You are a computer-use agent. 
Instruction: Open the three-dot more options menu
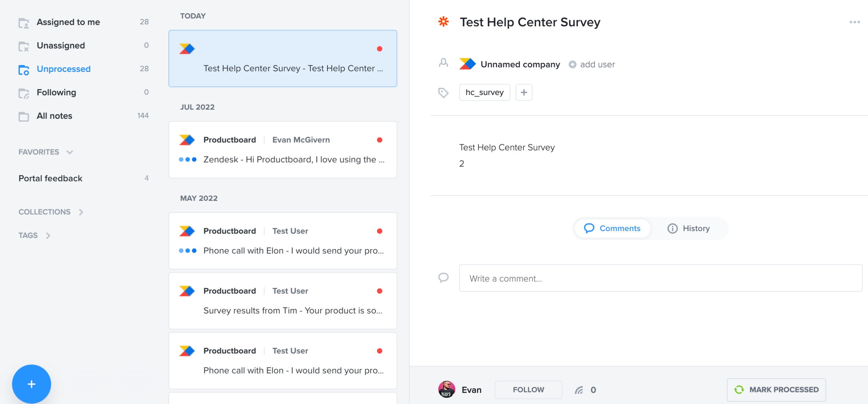click(854, 22)
